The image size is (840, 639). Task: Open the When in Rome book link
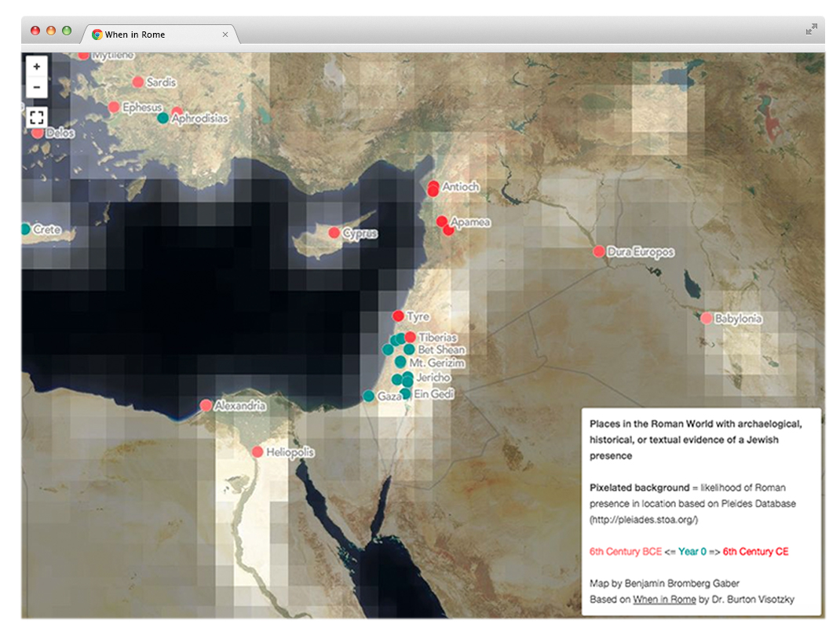tap(664, 600)
